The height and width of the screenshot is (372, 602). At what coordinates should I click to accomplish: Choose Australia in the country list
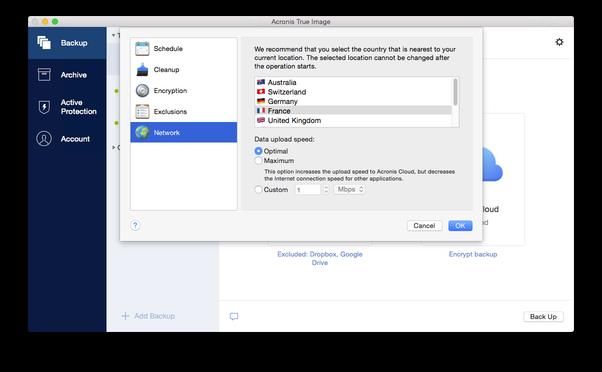pyautogui.click(x=354, y=82)
